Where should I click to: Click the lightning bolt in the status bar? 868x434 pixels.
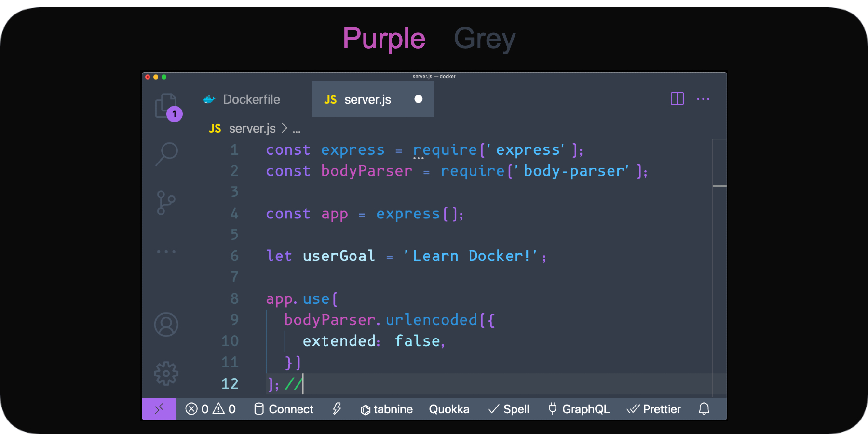336,409
